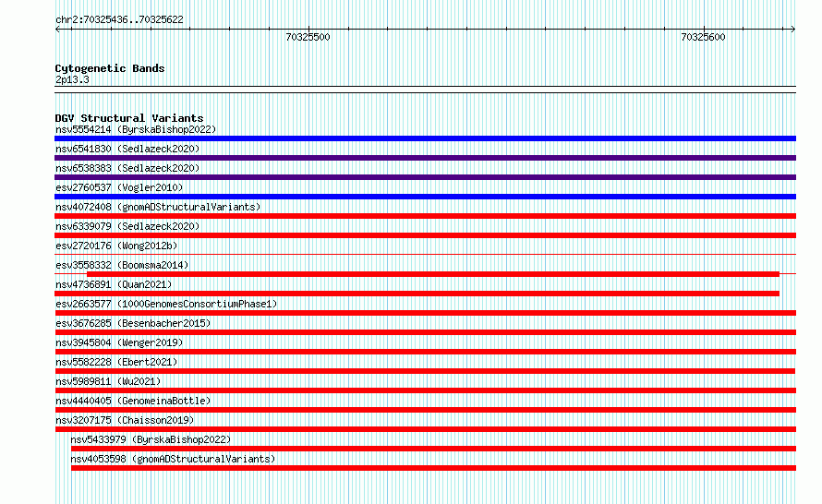
Task: Open variant nsv4736891 (Quan2021) label
Action: point(114,284)
